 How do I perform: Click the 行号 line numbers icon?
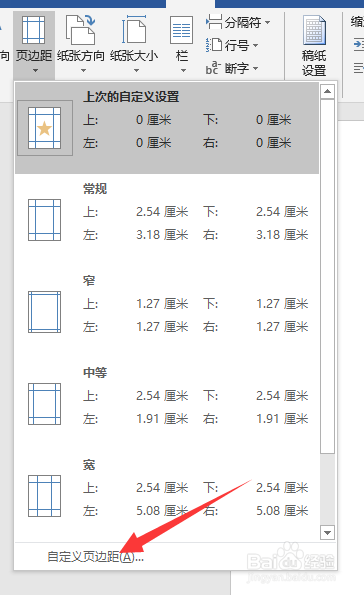point(214,45)
